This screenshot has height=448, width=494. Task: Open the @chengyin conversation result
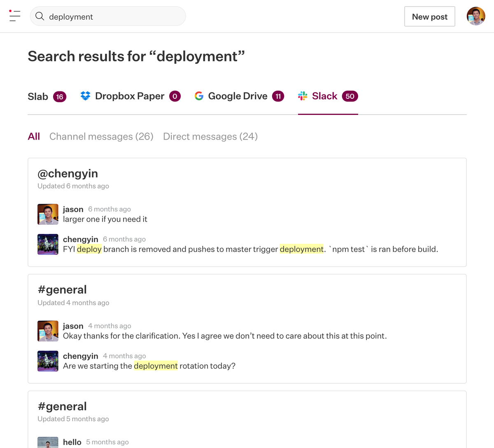click(x=68, y=173)
